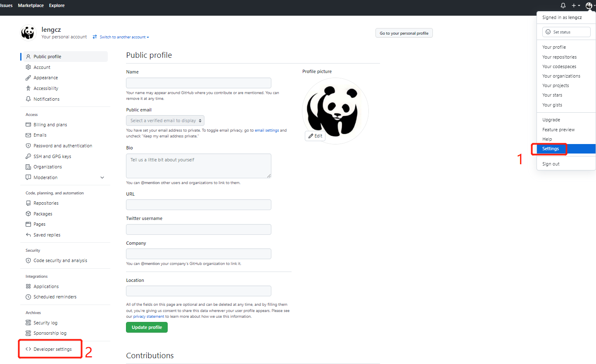Select Your codespaces in user menu

559,66
